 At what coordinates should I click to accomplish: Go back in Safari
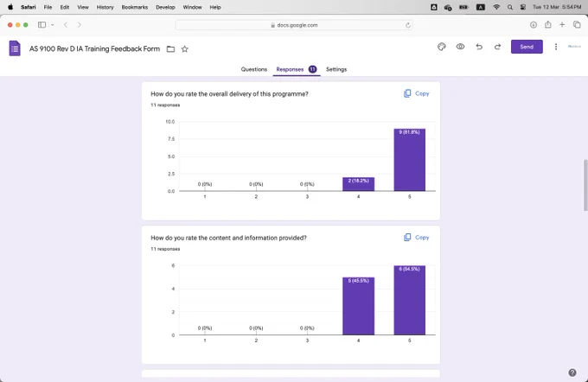pos(66,25)
